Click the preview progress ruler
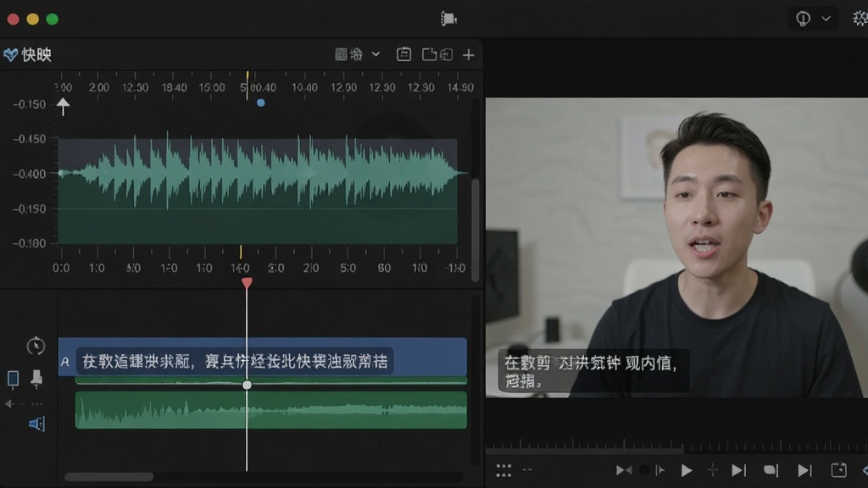The image size is (868, 488). point(676,446)
